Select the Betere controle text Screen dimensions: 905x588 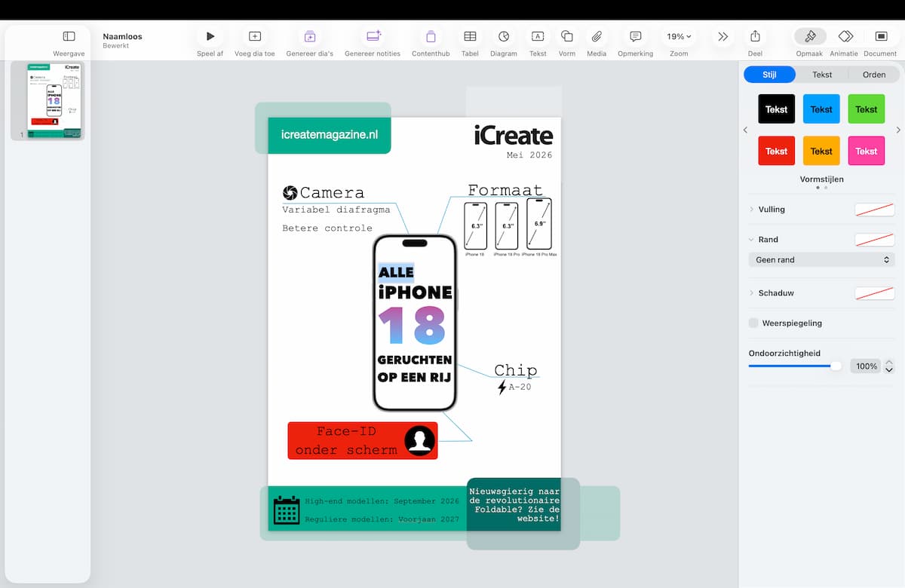[327, 228]
